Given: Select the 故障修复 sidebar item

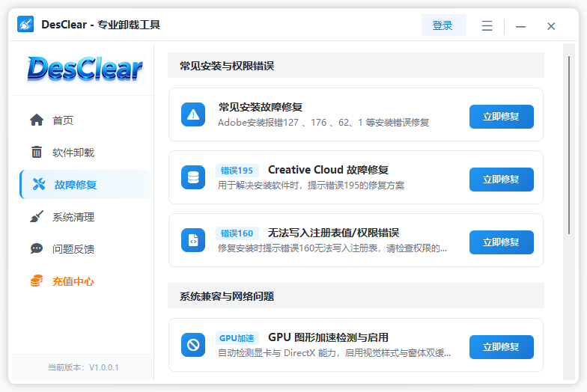Looking at the screenshot, I should [85, 184].
